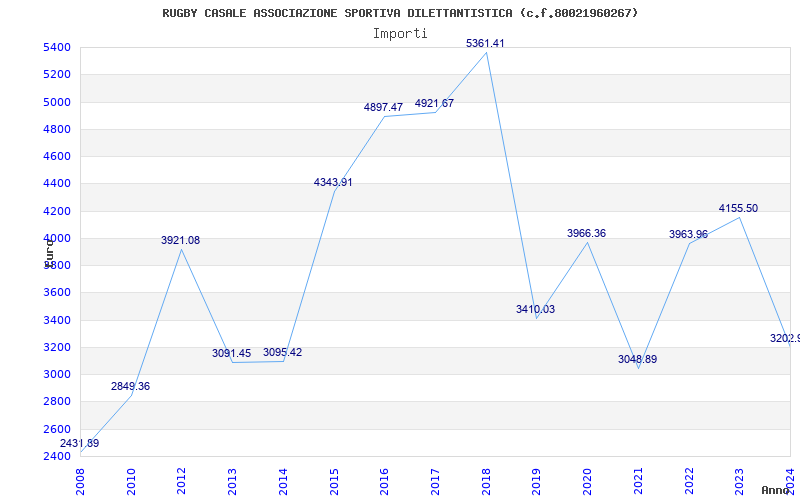Click the 2017 x-axis year label
The image size is (800, 500).
(435, 481)
